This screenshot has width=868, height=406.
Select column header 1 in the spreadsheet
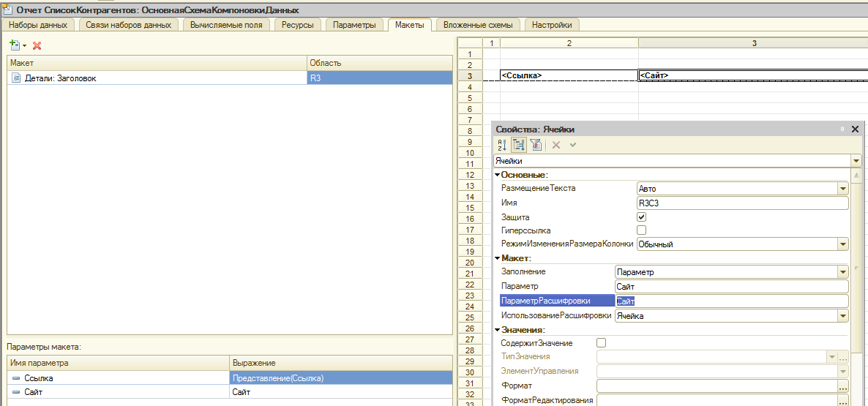tap(492, 42)
